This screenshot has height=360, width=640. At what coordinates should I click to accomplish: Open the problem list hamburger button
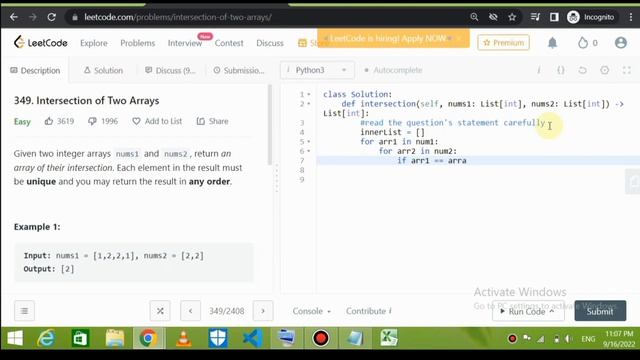tap(24, 311)
